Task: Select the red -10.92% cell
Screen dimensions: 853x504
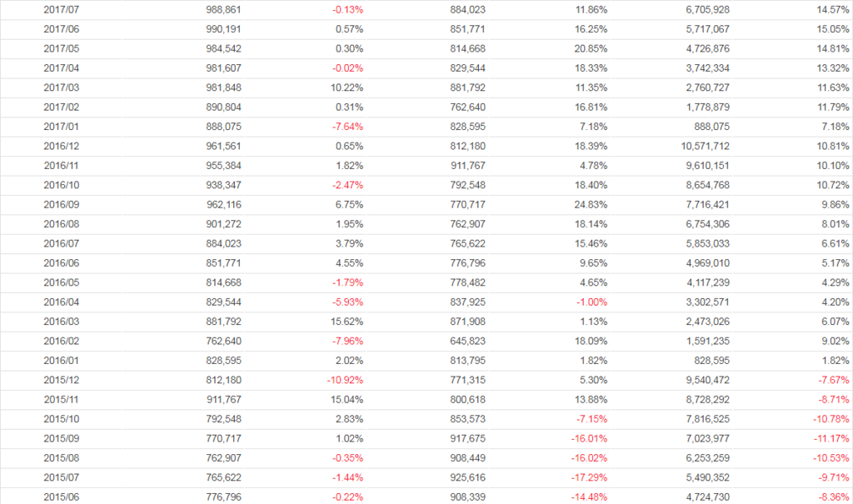Action: (x=344, y=380)
